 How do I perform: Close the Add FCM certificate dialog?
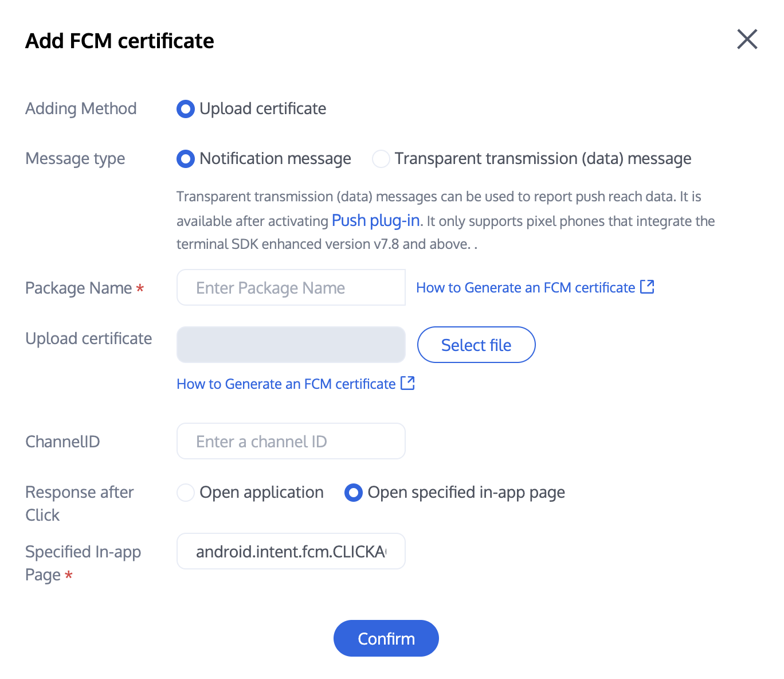pos(747,40)
